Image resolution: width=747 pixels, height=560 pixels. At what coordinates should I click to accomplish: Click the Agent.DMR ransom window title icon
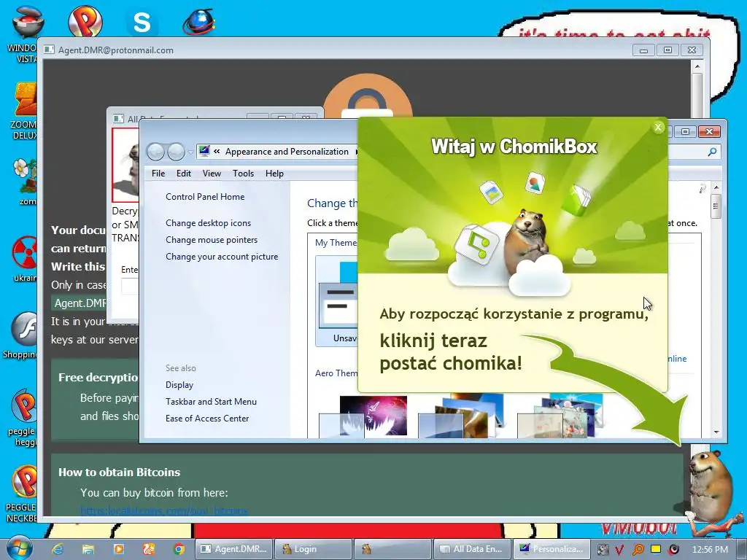49,50
